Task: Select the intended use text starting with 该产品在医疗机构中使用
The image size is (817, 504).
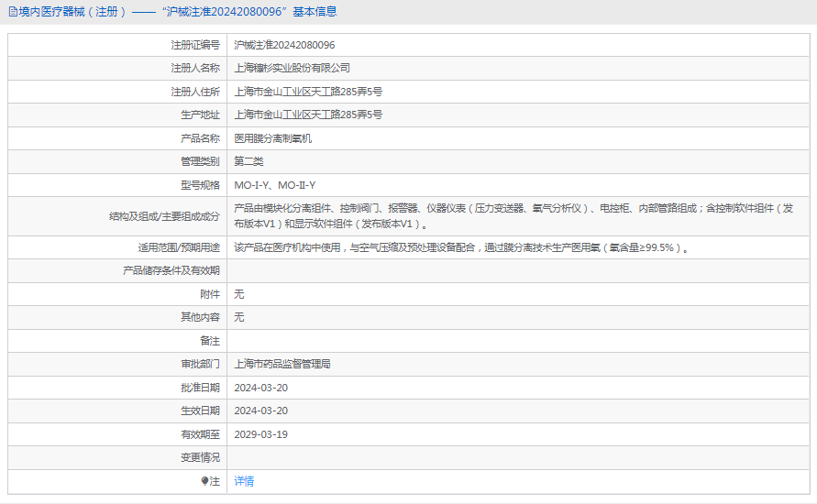Action: (x=460, y=247)
